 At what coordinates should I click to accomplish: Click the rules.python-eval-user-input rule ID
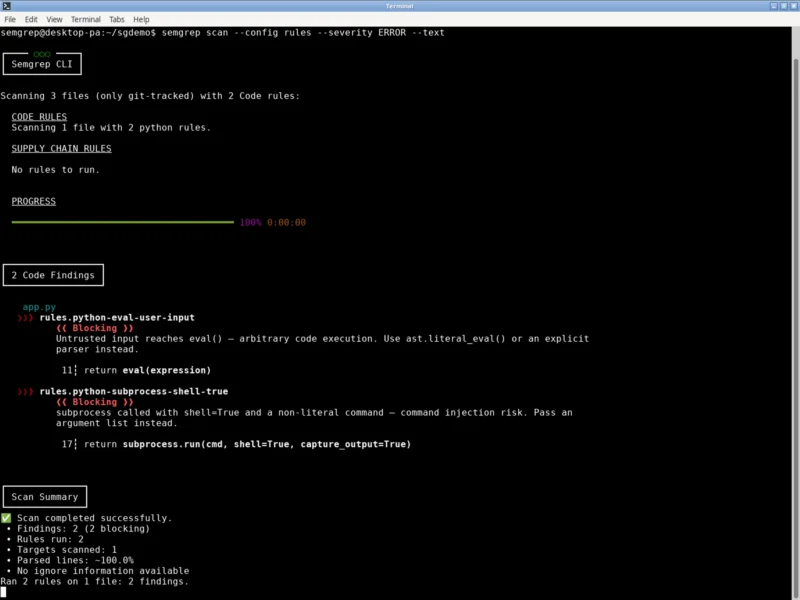(x=117, y=317)
